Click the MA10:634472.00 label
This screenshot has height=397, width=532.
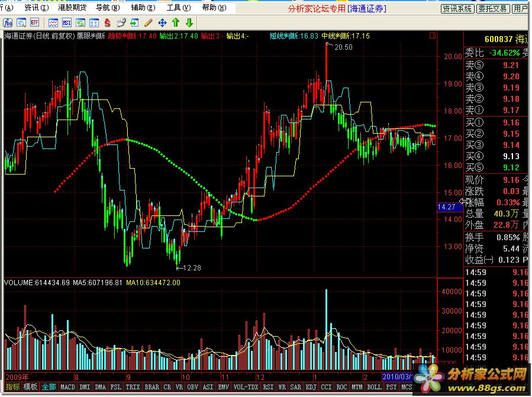[153, 283]
